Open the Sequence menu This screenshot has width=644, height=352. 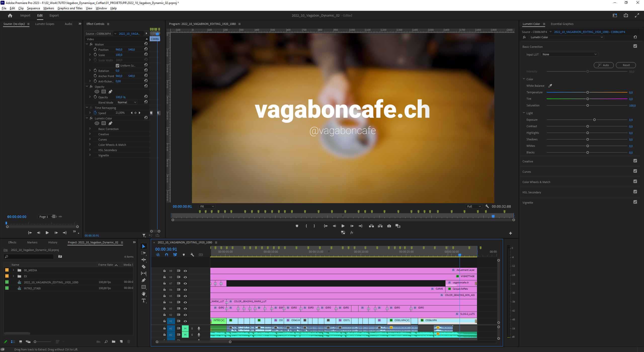tap(33, 8)
